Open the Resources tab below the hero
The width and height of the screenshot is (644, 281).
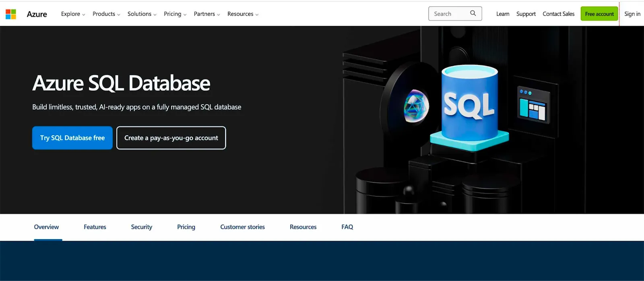(303, 227)
